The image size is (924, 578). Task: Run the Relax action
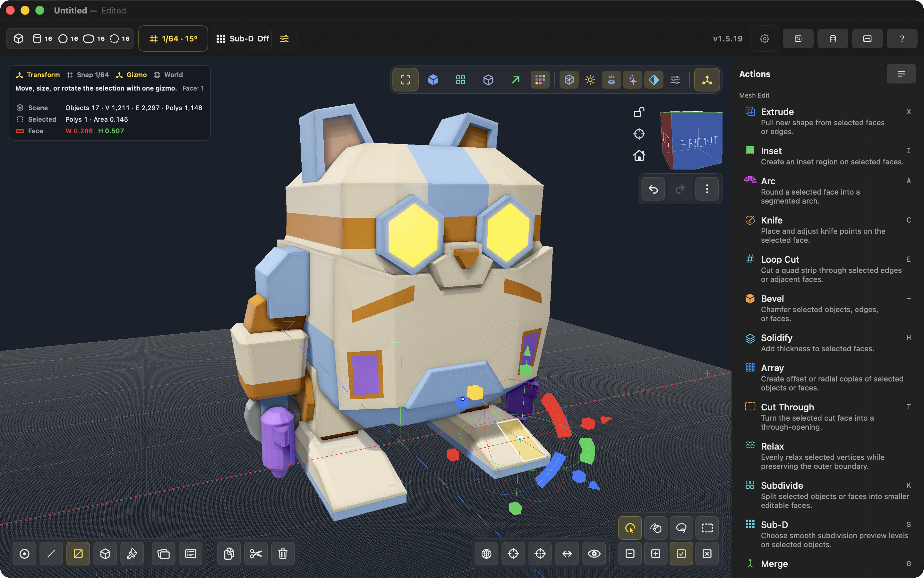(827, 456)
